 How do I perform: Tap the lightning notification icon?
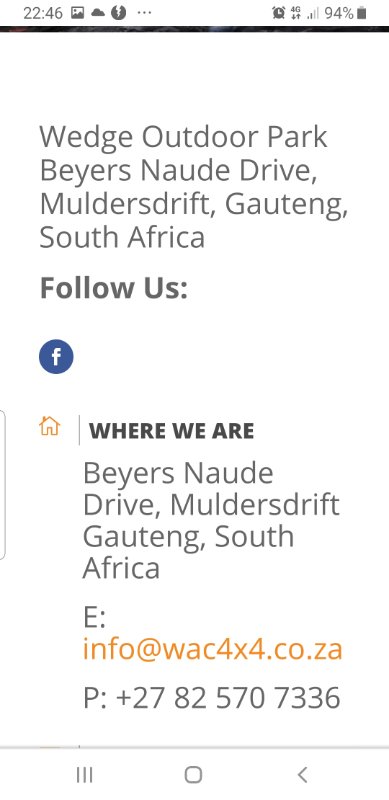(x=118, y=13)
